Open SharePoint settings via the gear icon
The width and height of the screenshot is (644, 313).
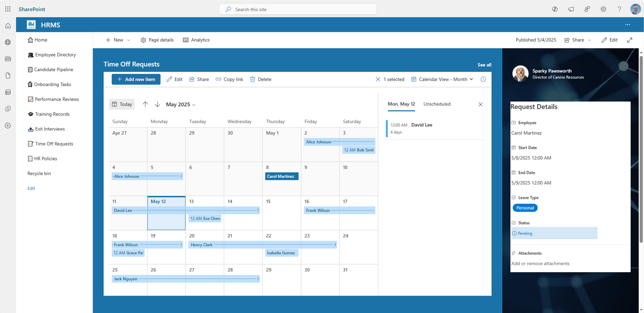(603, 9)
